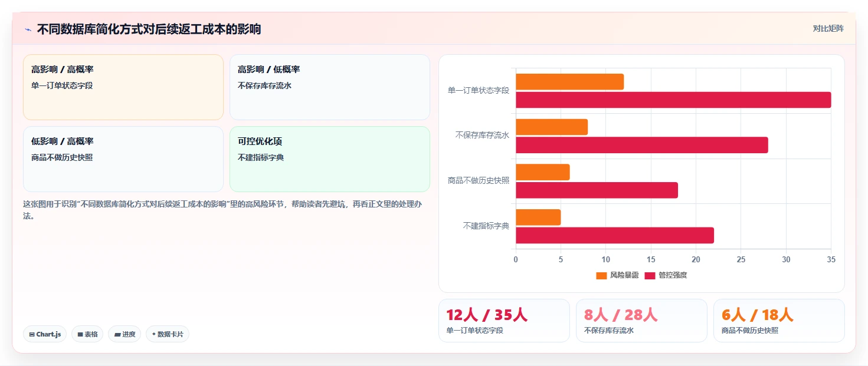Viewport: 868px width, 366px height.
Task: Click the chart title 不同数据库简化方式对后续返工成本的影响
Action: click(149, 29)
